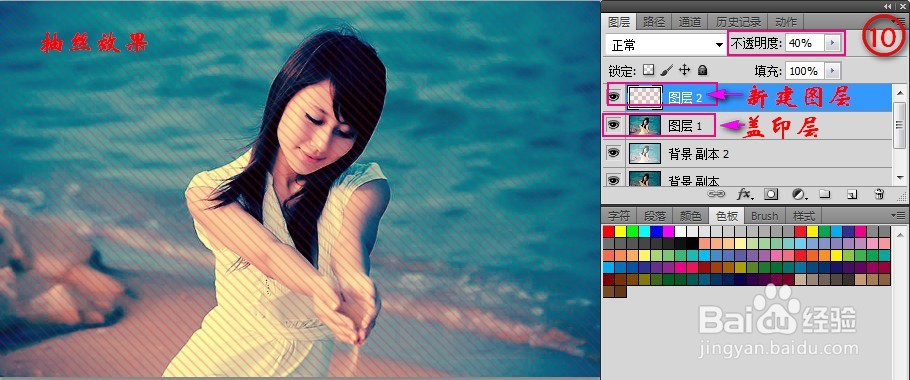The height and width of the screenshot is (380, 910).
Task: Pick pure white swatch in top row
Action: coord(680,231)
